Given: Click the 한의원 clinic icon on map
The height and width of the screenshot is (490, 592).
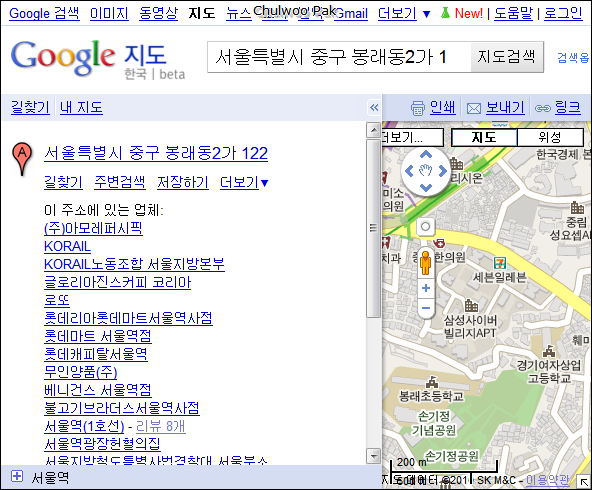Looking at the screenshot, I should point(439,243).
